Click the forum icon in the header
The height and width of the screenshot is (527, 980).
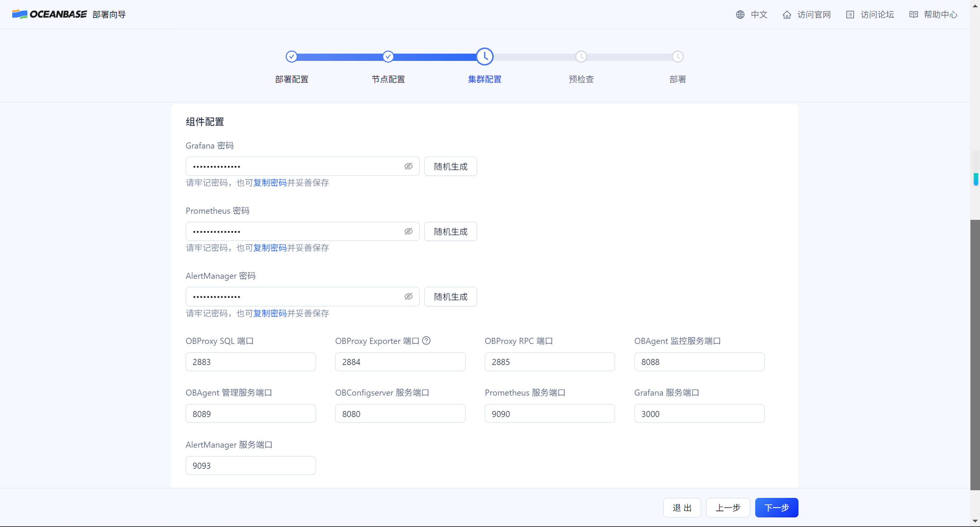(850, 15)
